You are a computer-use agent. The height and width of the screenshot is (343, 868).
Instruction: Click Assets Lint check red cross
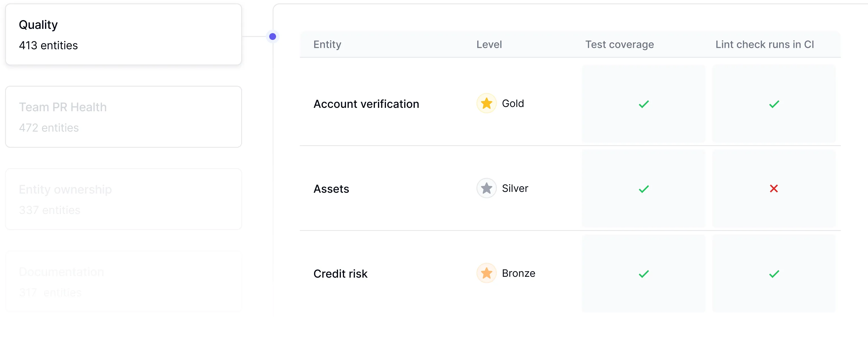[x=774, y=188]
